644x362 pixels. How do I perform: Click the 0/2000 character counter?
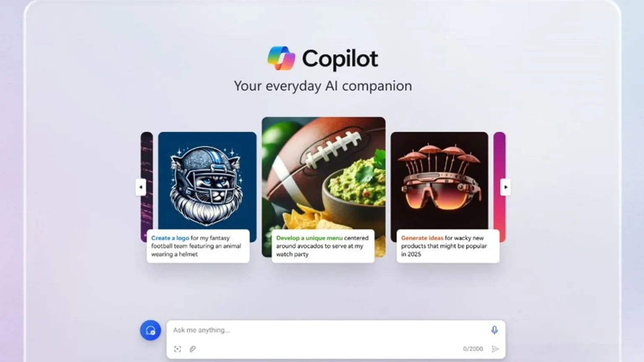pyautogui.click(x=473, y=349)
